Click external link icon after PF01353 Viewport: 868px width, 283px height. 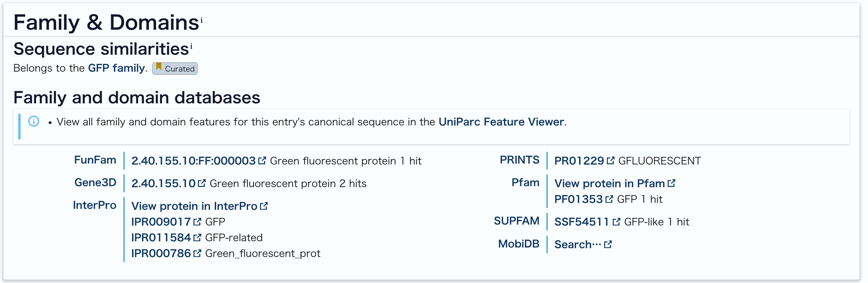pyautogui.click(x=609, y=199)
